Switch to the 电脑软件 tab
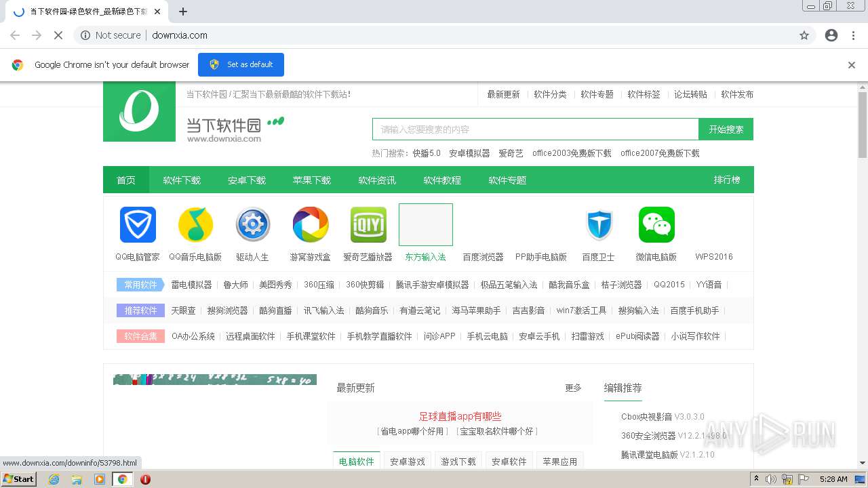 [x=357, y=462]
